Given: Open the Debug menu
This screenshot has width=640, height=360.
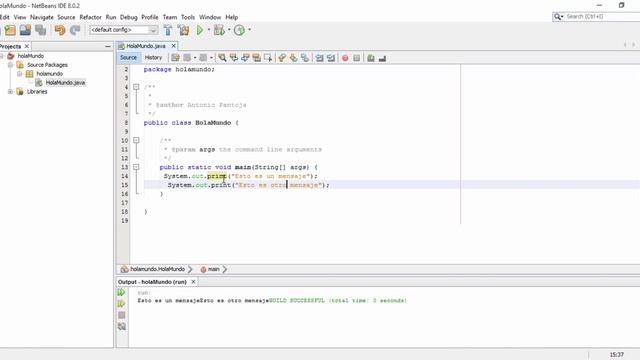Looking at the screenshot, I should coord(129,17).
